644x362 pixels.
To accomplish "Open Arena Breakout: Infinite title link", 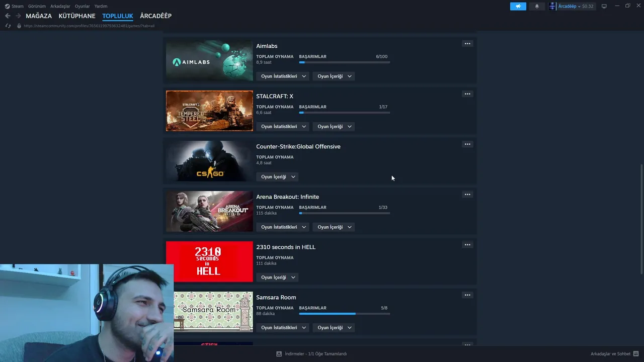I will click(x=287, y=197).
